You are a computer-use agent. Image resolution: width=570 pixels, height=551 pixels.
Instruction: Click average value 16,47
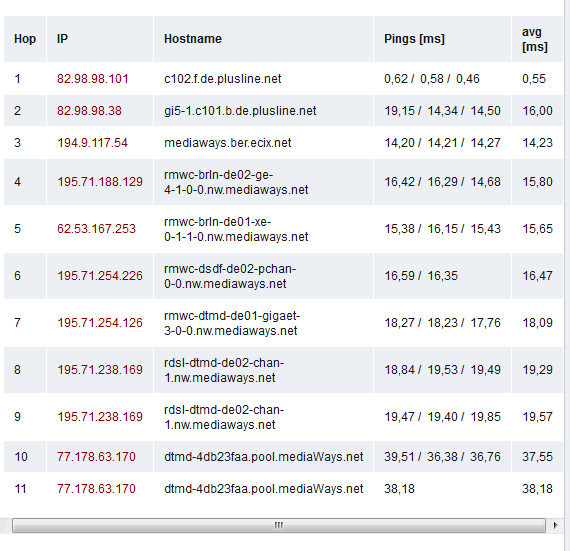[x=537, y=276]
